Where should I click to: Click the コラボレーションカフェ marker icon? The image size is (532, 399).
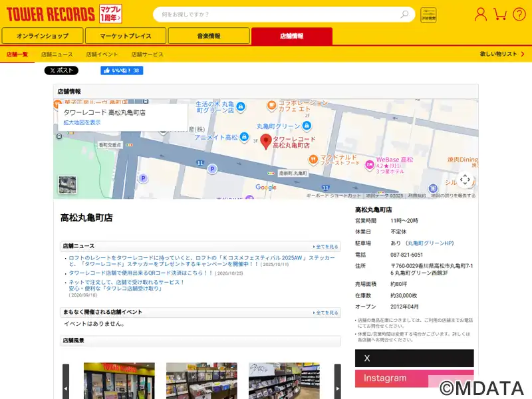pyautogui.click(x=271, y=106)
